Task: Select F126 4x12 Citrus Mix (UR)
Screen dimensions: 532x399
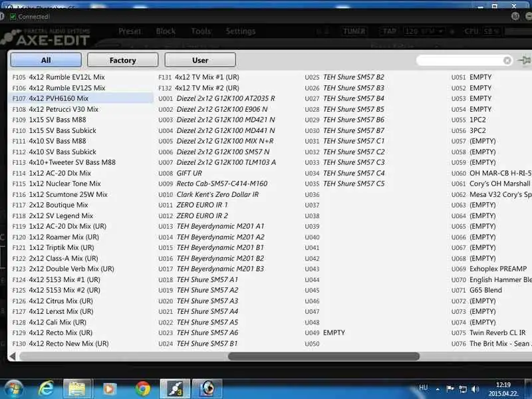Action: coord(80,301)
